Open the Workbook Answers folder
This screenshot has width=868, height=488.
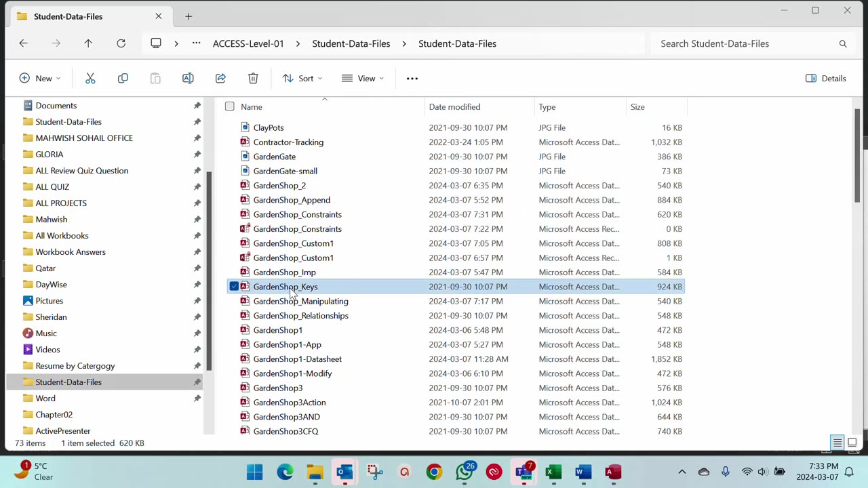(x=71, y=252)
